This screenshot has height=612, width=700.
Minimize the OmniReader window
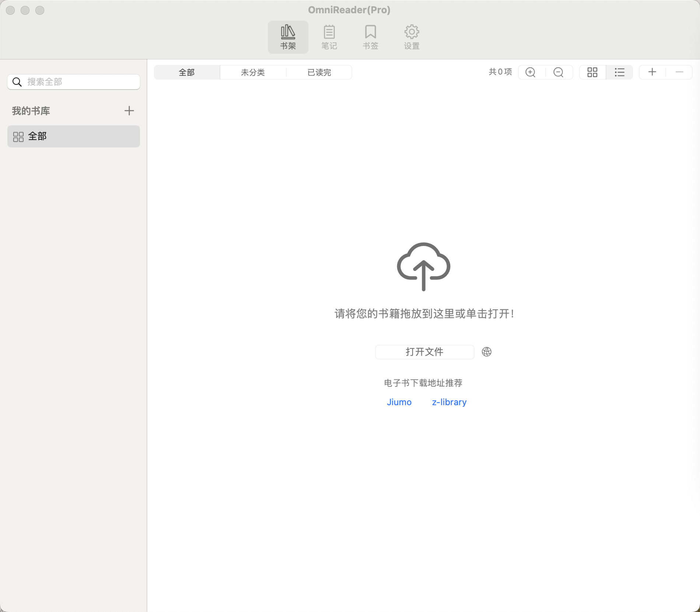[x=25, y=10]
